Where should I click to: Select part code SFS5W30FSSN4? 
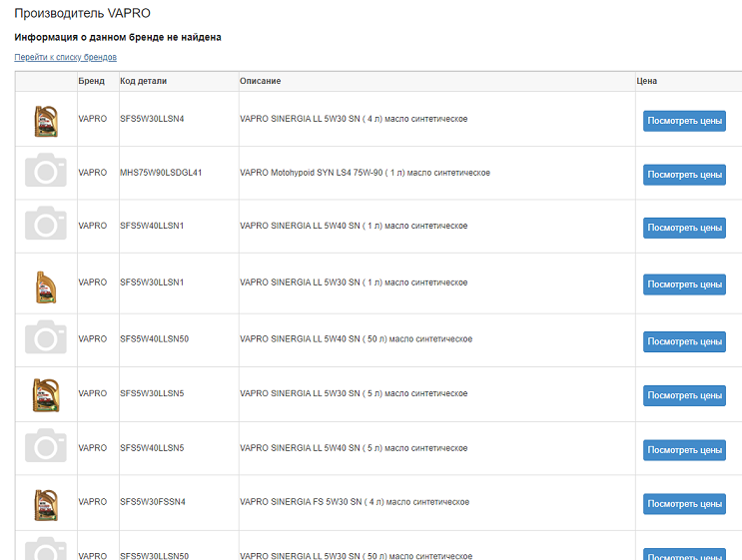coord(153,502)
